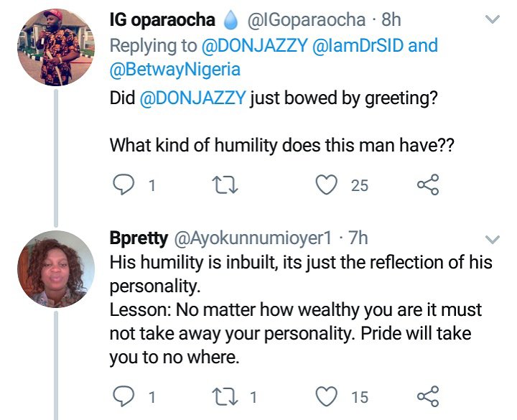517x420 pixels.
Task: Like IG oparaocha's tweet with 25 likes
Action: pyautogui.click(x=327, y=186)
